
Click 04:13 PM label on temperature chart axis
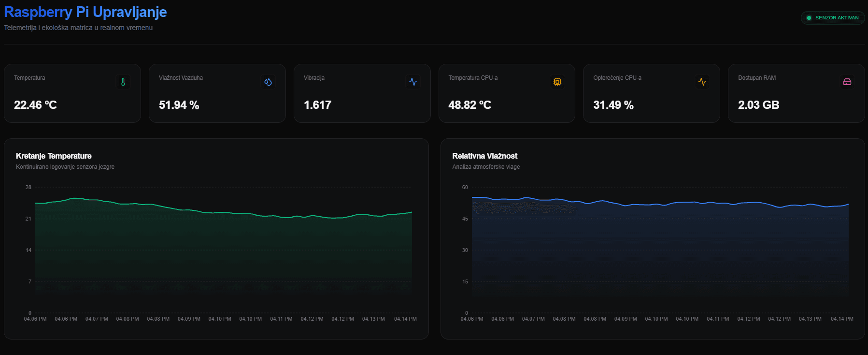(373, 319)
